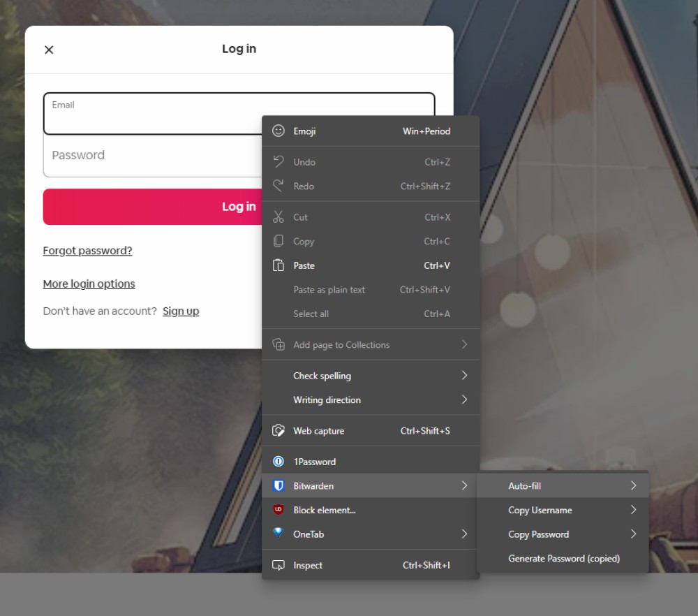The height and width of the screenshot is (616, 698).
Task: Click the Block element... label
Action: pos(325,510)
